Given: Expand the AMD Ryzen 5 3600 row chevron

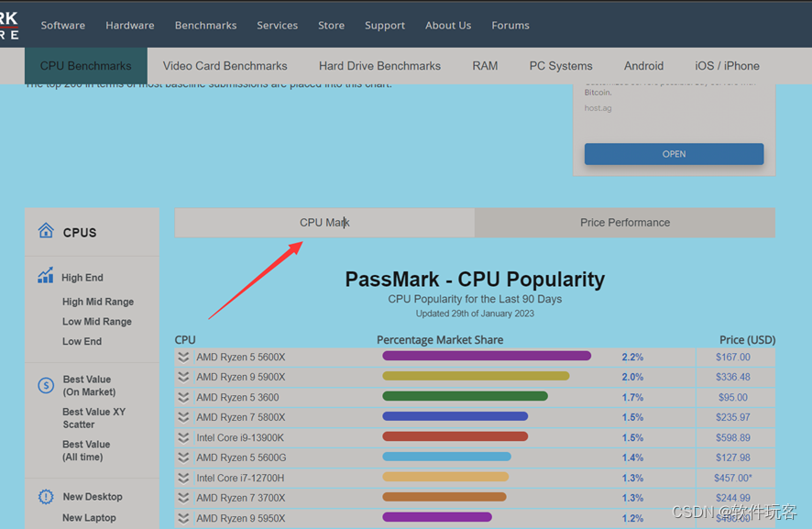Looking at the screenshot, I should coord(183,397).
